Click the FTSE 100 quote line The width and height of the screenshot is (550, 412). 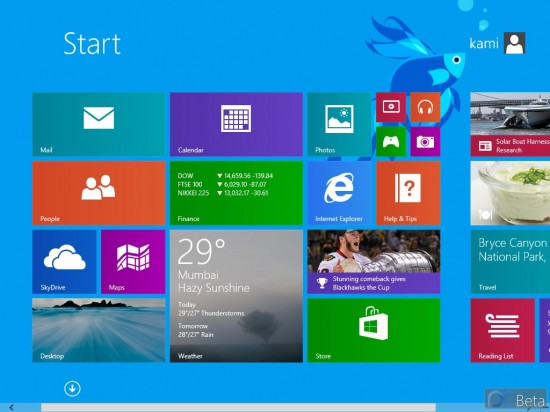point(222,184)
